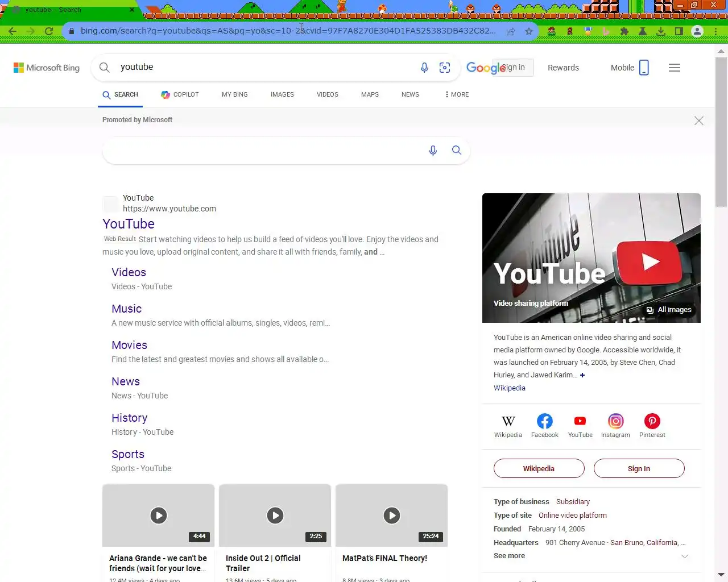Switch to the VIDEOS tab

pyautogui.click(x=328, y=94)
